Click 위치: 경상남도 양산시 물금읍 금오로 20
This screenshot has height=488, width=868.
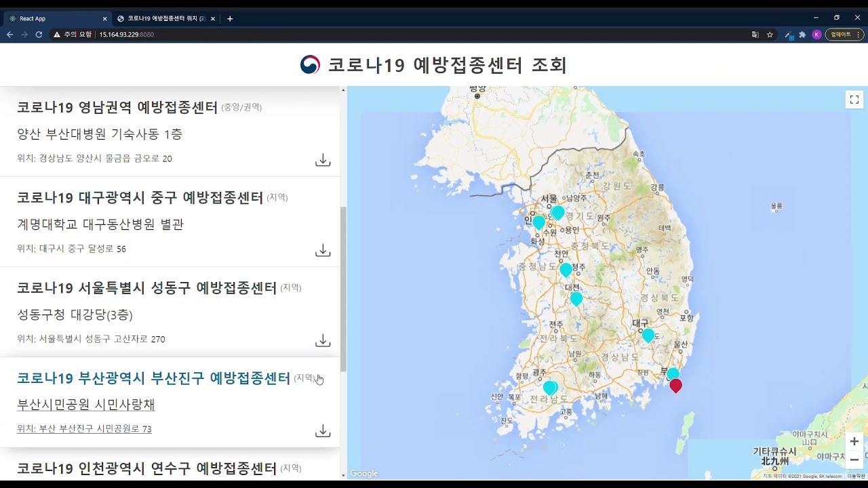[x=94, y=159]
